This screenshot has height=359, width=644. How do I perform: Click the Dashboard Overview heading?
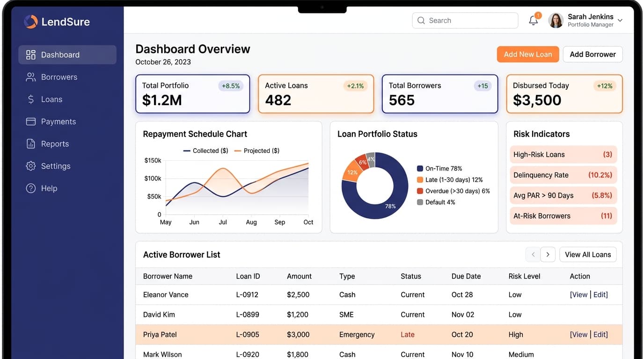(193, 49)
